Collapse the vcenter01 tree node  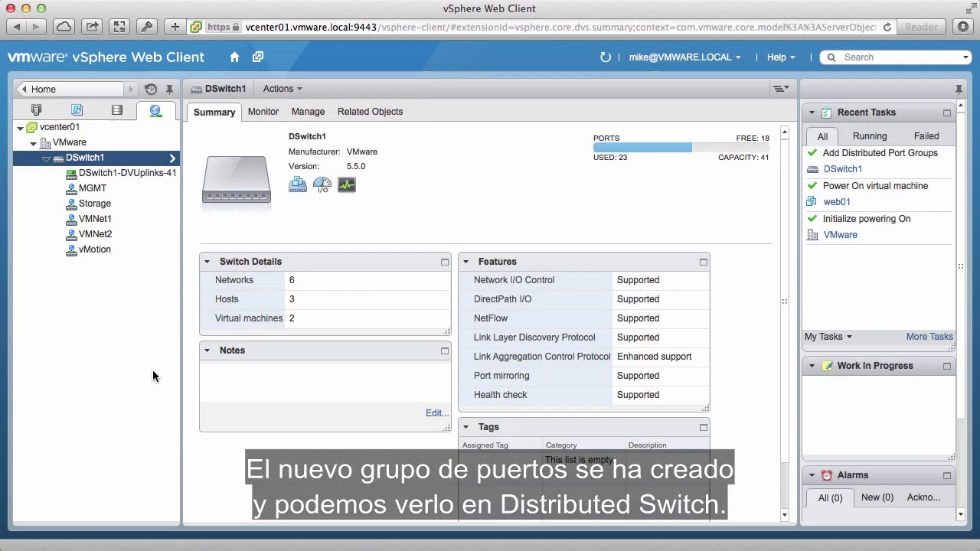(20, 128)
